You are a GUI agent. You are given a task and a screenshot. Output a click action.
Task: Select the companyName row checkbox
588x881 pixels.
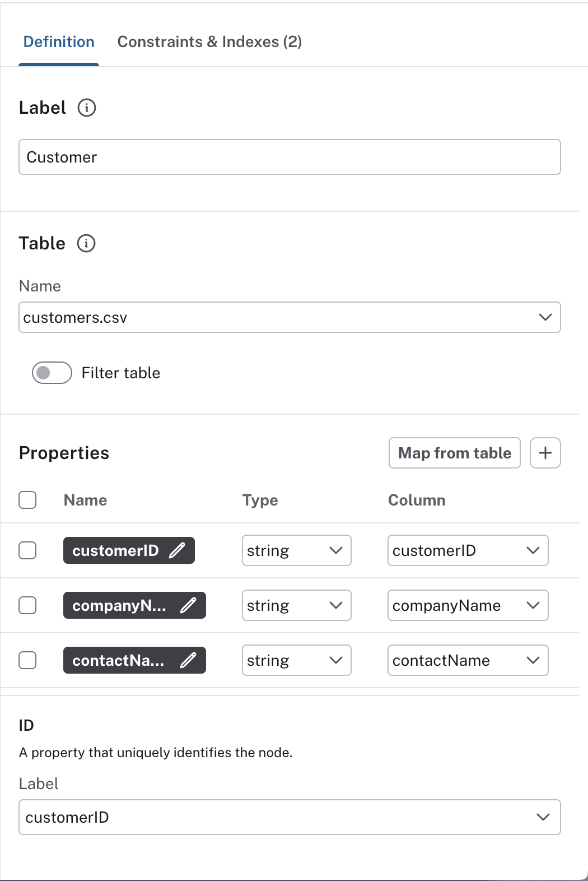pyautogui.click(x=27, y=605)
